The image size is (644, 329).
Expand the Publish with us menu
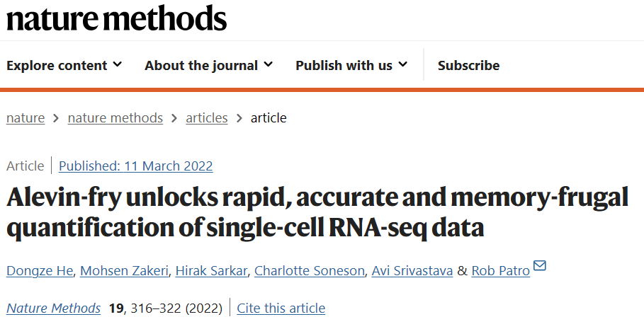[x=351, y=65]
